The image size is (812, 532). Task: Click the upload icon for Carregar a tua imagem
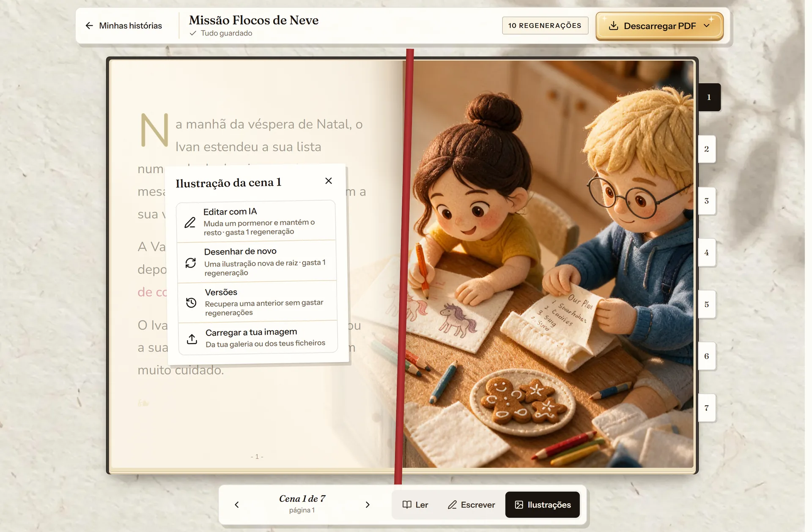coord(192,338)
